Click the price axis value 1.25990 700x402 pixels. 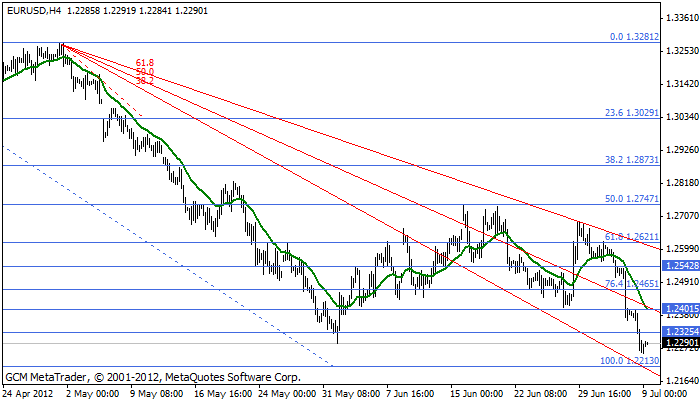pyautogui.click(x=682, y=249)
